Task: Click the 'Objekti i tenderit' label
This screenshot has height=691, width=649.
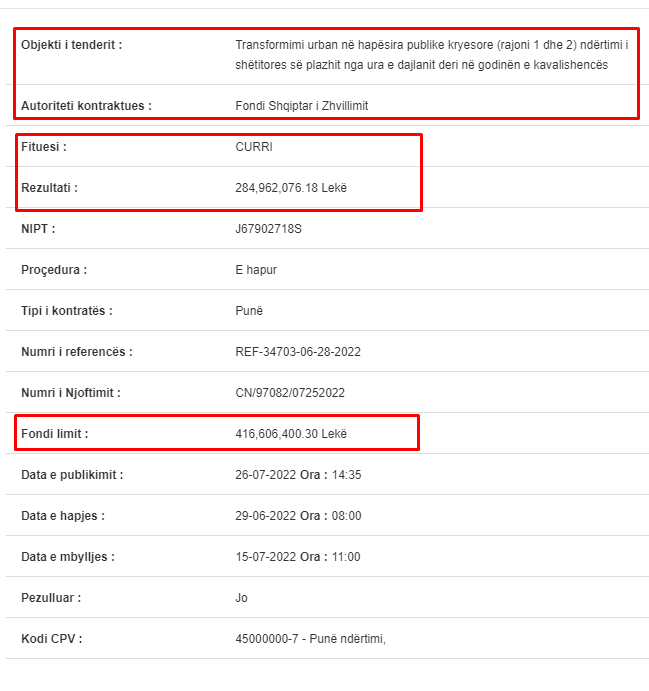Action: click(71, 45)
